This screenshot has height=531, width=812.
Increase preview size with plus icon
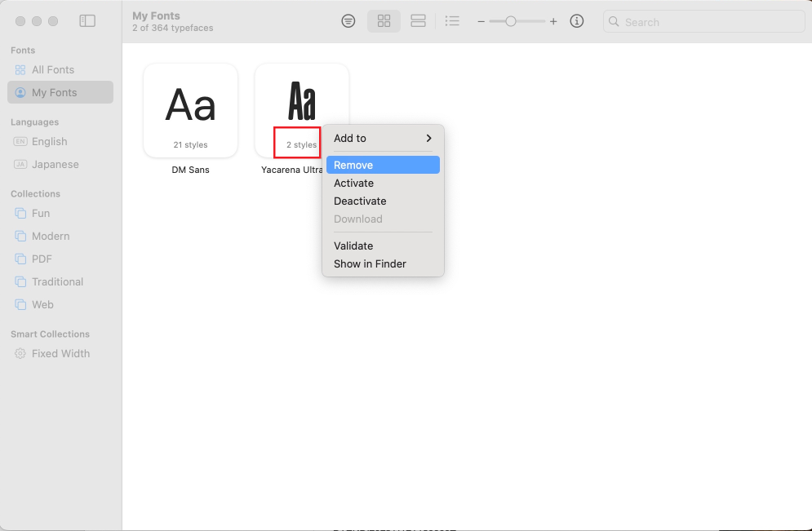click(x=553, y=21)
